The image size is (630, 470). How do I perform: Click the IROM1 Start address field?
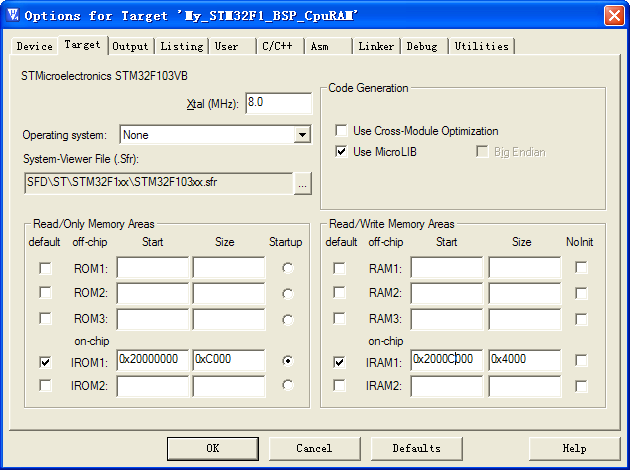153,360
